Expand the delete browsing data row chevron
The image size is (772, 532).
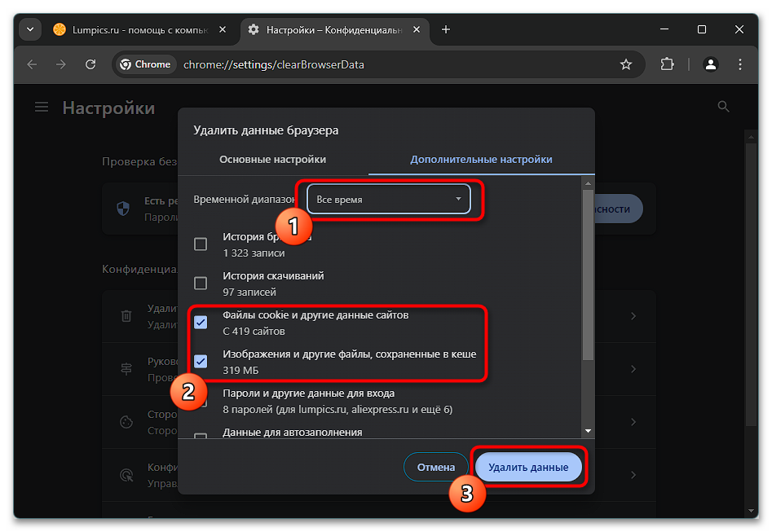(x=633, y=316)
